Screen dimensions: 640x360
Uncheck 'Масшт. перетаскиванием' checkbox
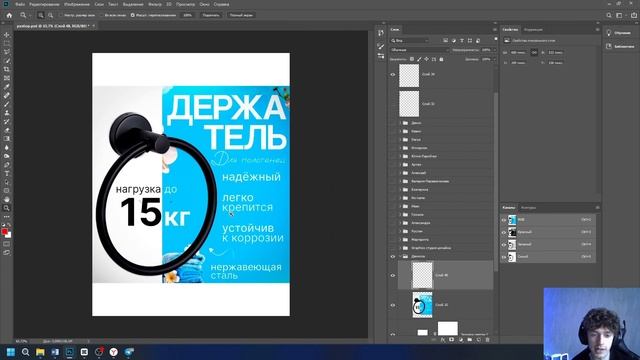(133, 15)
